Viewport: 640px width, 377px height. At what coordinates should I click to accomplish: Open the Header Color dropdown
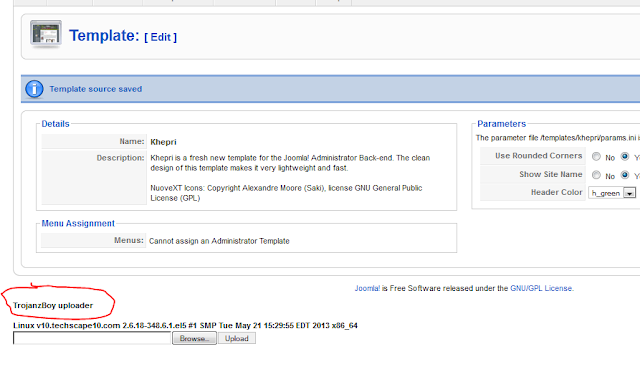[x=612, y=193]
